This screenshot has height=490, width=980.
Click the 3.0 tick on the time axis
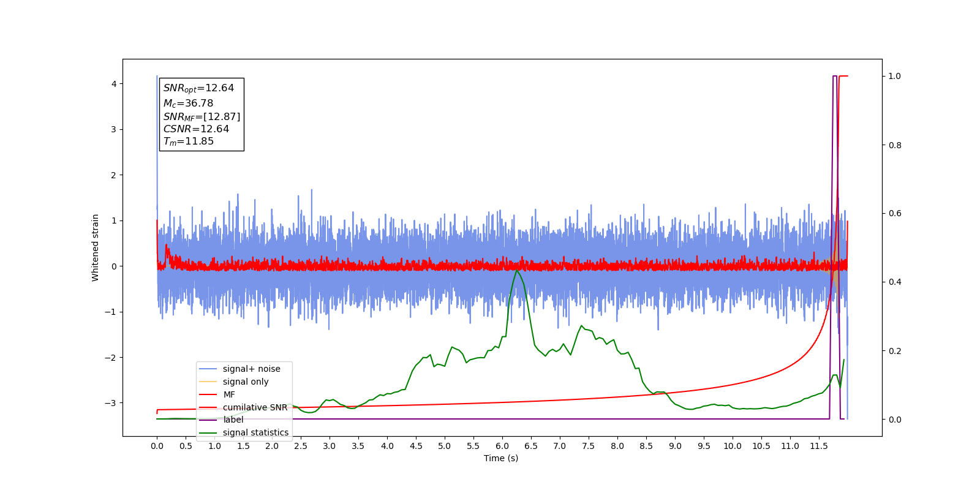[x=330, y=446]
